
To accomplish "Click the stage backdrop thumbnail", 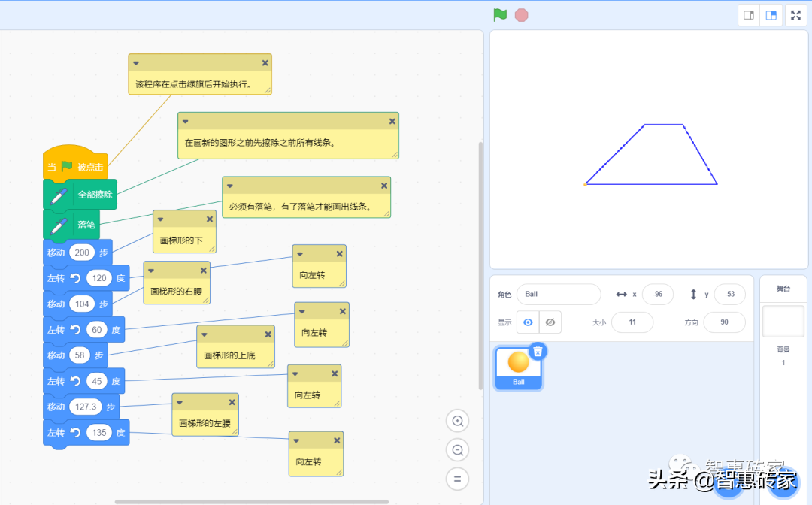I will click(x=783, y=322).
